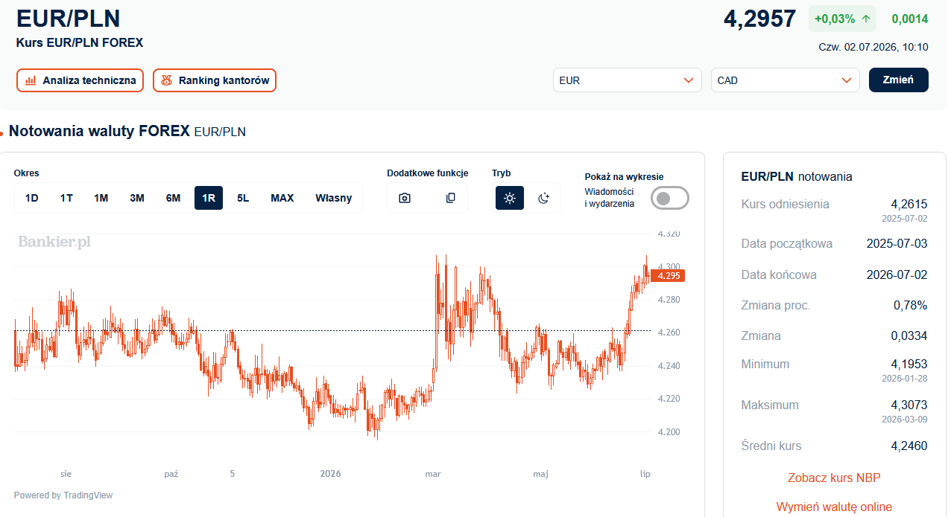Select the 1T period tab
The image size is (948, 517).
pos(67,198)
